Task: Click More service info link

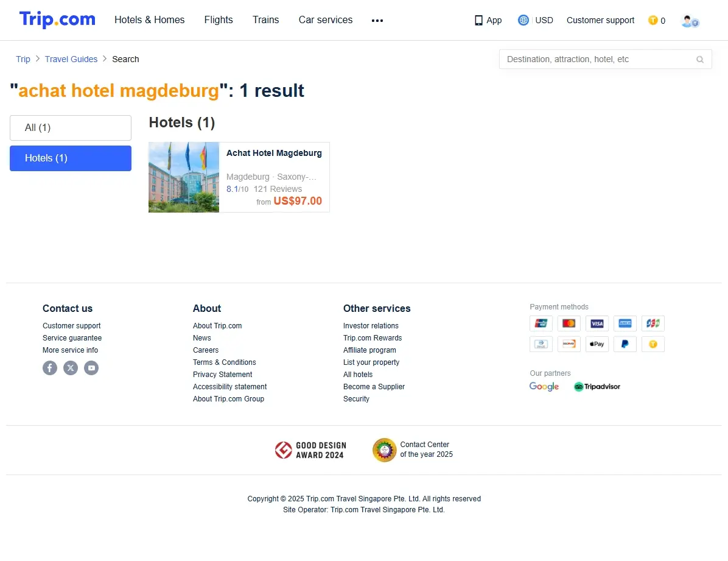Action: [70, 350]
